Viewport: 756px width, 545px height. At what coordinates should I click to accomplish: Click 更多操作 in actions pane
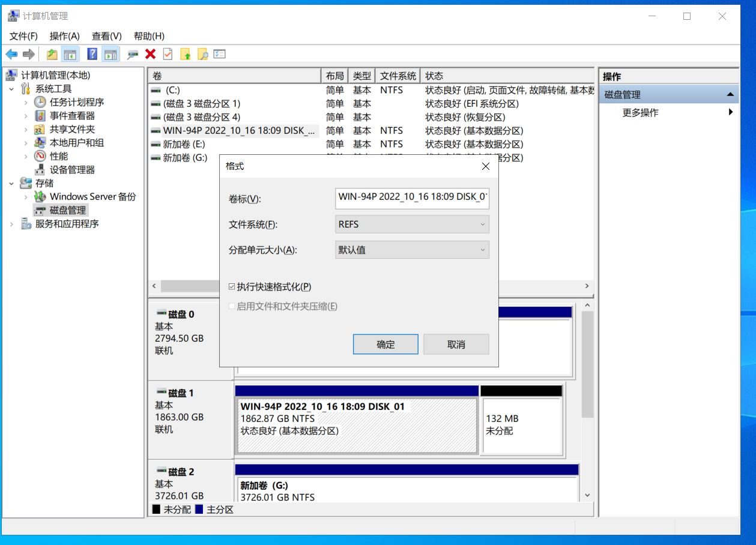(x=640, y=112)
